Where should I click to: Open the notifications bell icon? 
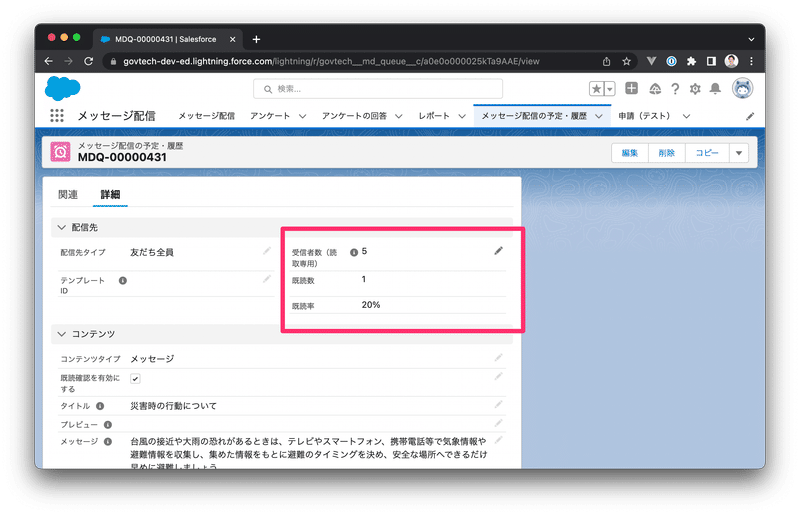[715, 89]
